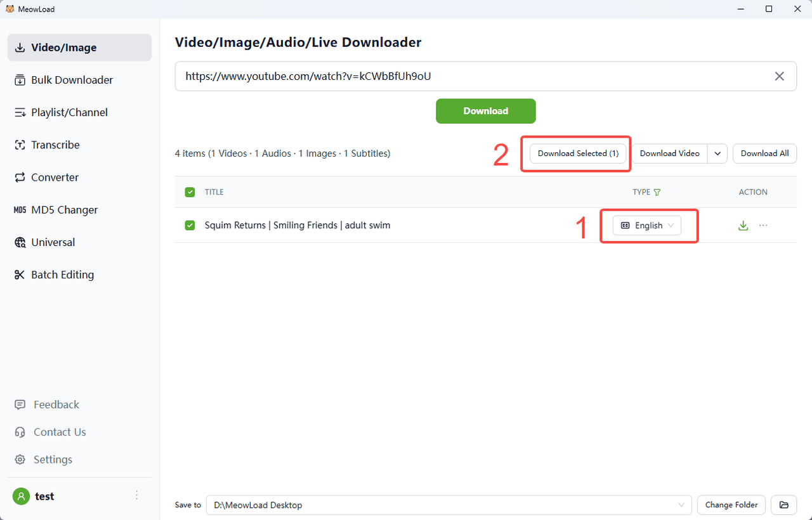The height and width of the screenshot is (520, 812).
Task: Click the Download Selected (1) button
Action: pos(578,153)
